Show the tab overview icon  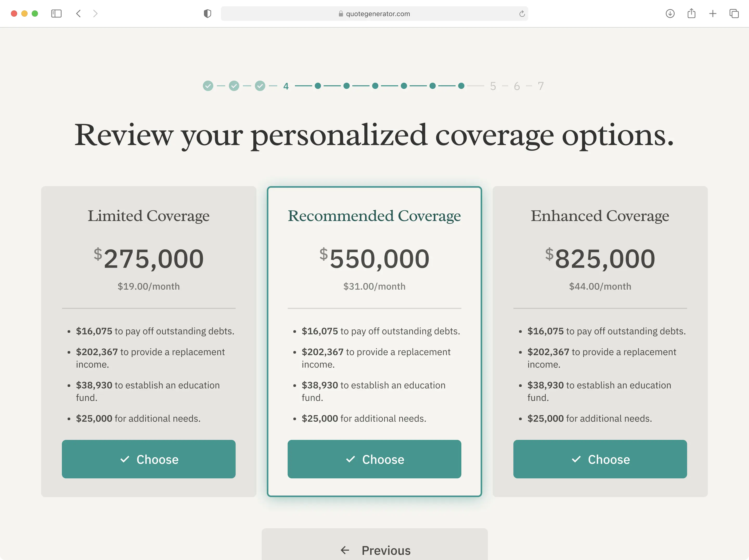[734, 14]
